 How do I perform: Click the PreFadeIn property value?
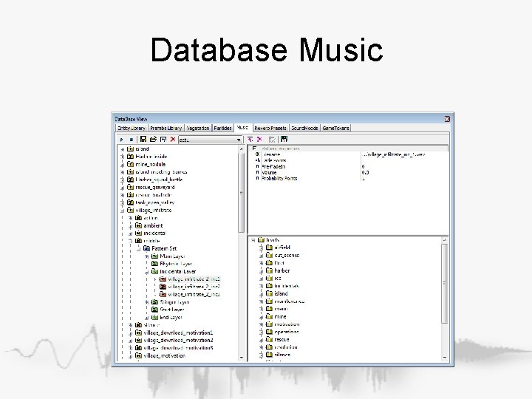pos(404,166)
